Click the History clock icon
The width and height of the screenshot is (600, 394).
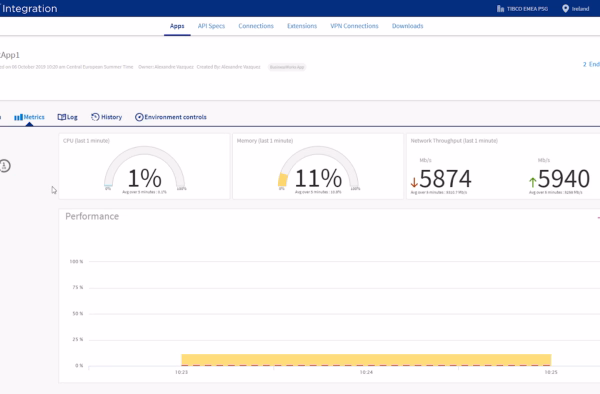pyautogui.click(x=95, y=117)
